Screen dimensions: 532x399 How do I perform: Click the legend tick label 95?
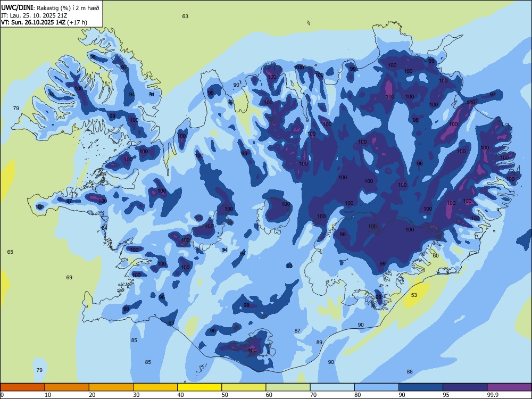446,395
